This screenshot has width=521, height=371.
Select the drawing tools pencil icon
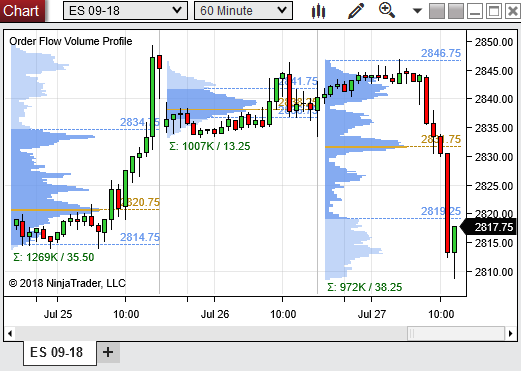tap(356, 11)
